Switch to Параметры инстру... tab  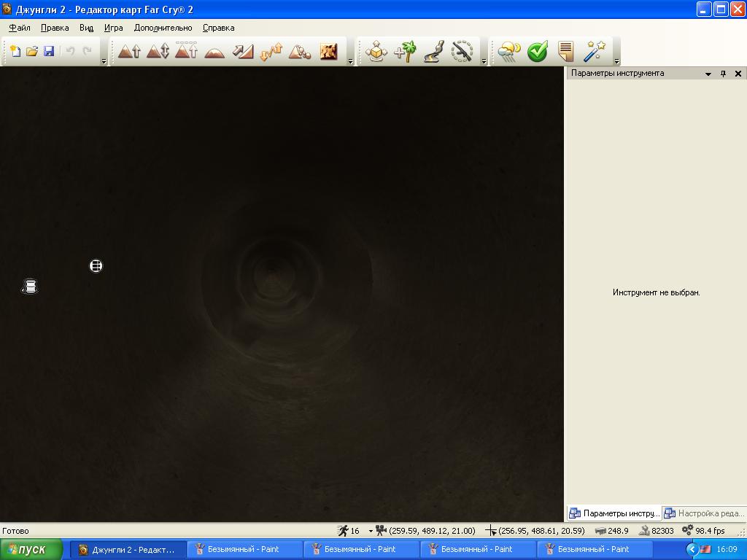[614, 513]
